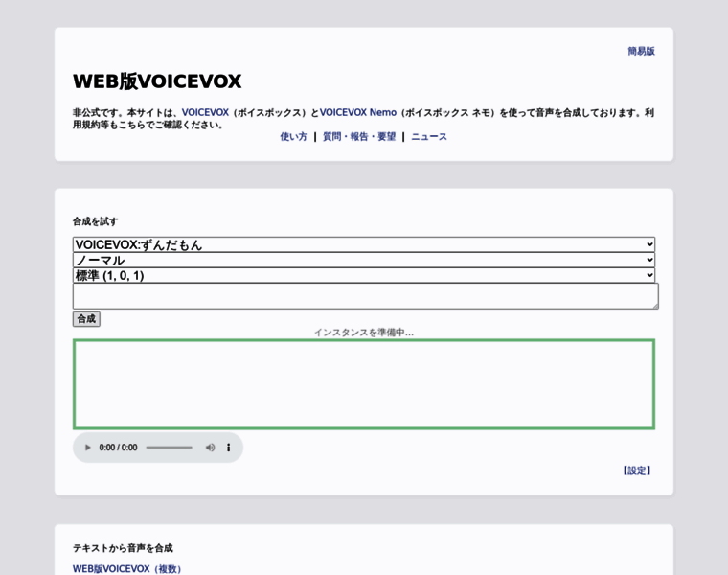728x575 pixels.
Task: Open the VOICEVOX Nemo link
Action: coord(358,112)
